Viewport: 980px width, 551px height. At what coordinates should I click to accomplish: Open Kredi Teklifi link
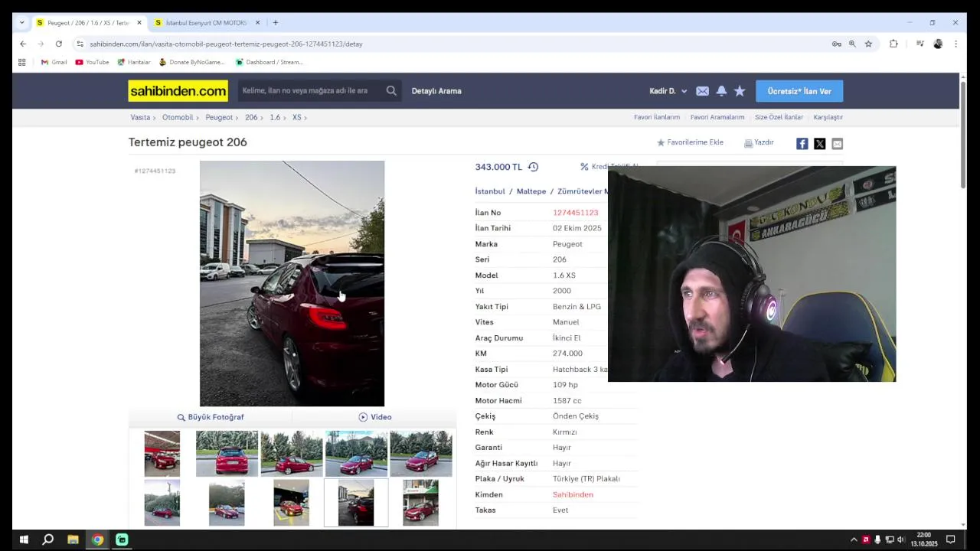coord(609,167)
